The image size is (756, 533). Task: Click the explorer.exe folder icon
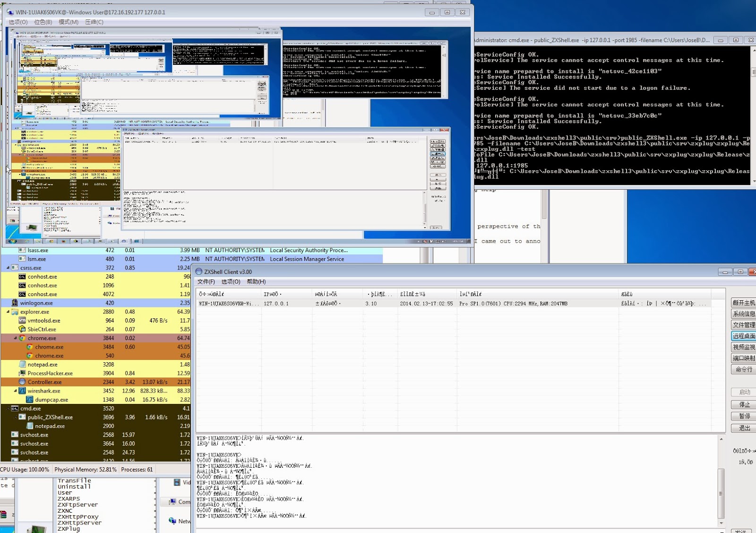(x=15, y=312)
